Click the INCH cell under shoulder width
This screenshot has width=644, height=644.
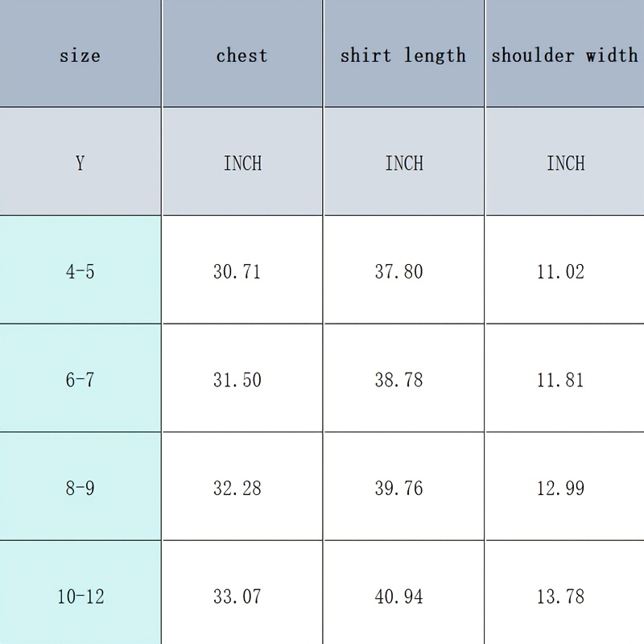[565, 162]
